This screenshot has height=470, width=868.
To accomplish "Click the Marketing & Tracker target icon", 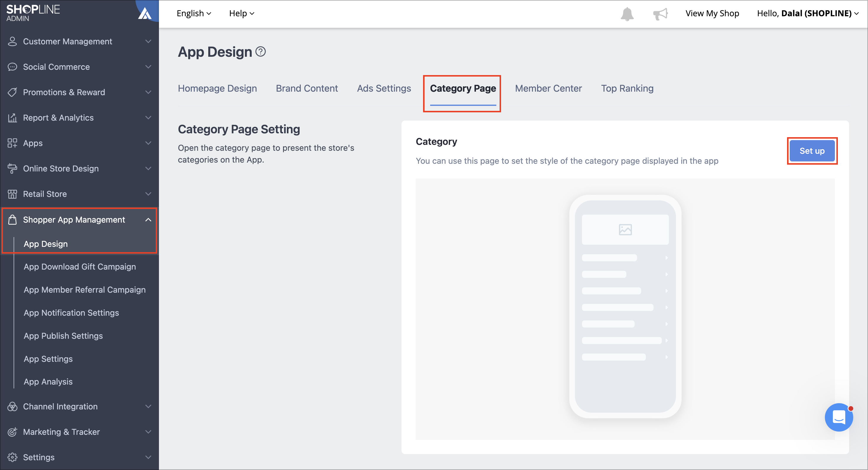I will point(12,432).
